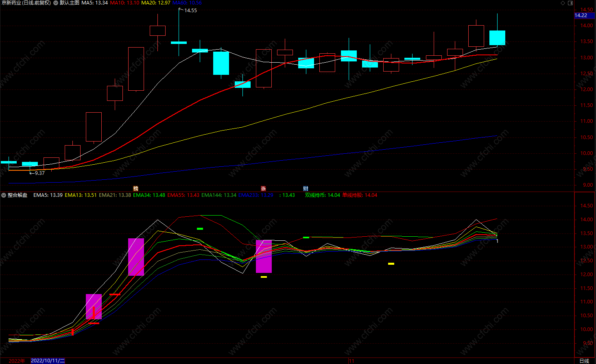Click the 14.55 high price annotation
The image size is (596, 364).
pos(190,11)
